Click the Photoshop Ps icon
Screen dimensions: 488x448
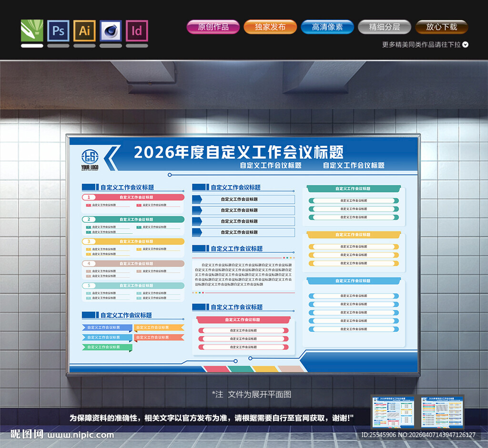[x=58, y=30]
